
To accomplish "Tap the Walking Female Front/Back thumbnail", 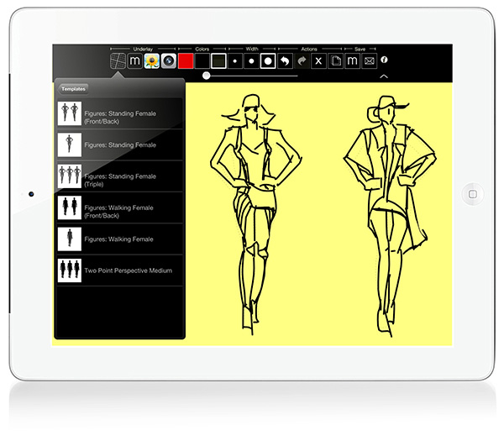I will pyautogui.click(x=70, y=208).
